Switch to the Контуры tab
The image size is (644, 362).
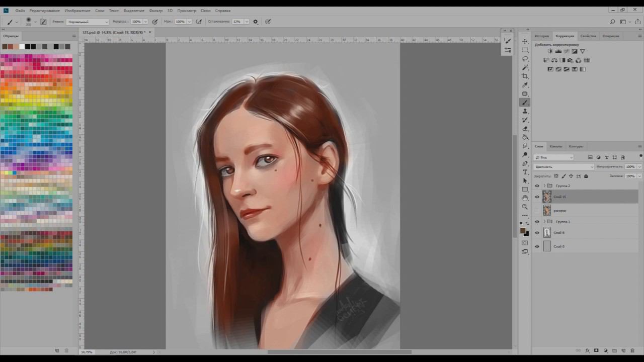576,146
